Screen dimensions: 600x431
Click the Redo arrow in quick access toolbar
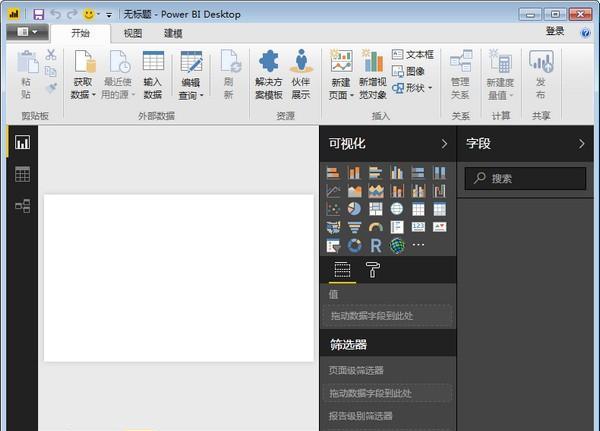tap(72, 15)
